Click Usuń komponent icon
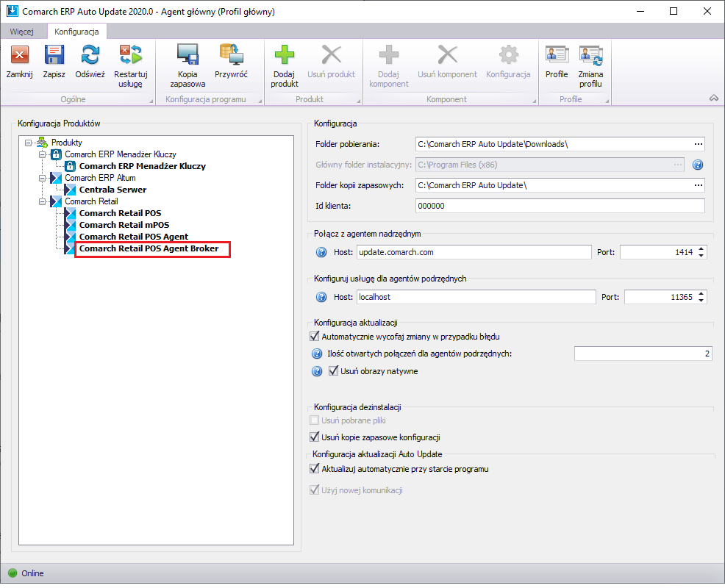Image resolution: width=725 pixels, height=588 pixels. [447, 55]
